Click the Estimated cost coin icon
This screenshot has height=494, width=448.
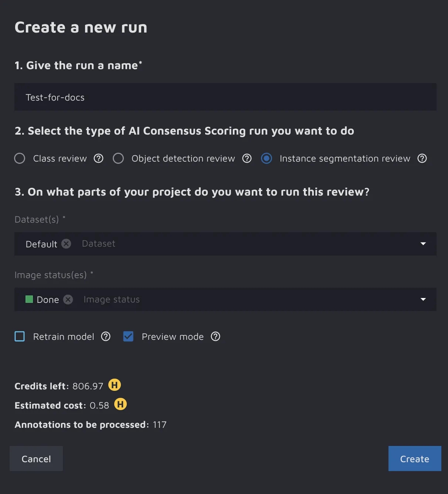coord(120,405)
